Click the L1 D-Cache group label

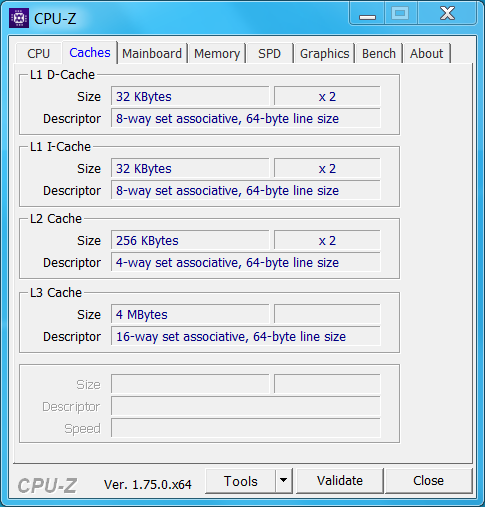tap(62, 75)
